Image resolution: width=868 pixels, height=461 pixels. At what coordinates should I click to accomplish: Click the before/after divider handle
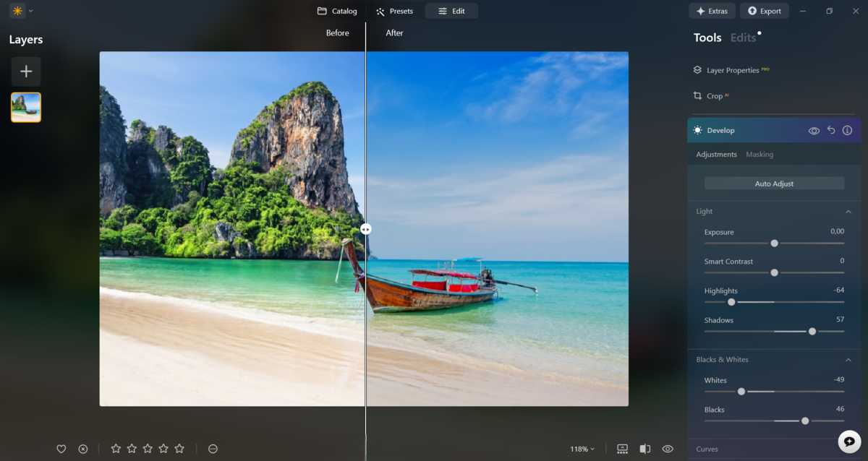pos(366,229)
